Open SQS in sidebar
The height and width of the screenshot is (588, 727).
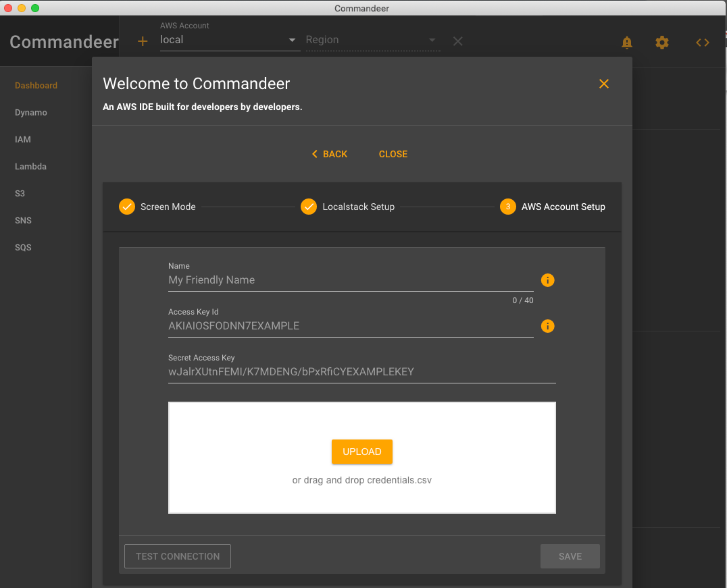point(23,248)
